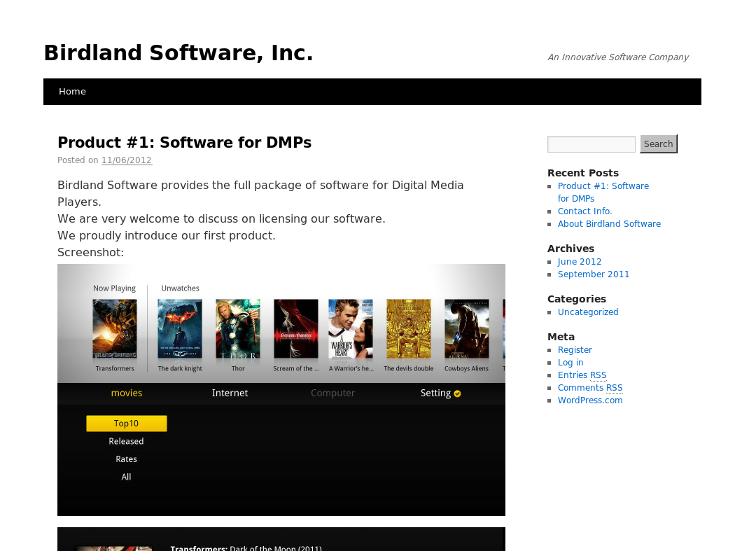756x551 pixels.
Task: Click the Now Playing label
Action: tap(114, 288)
